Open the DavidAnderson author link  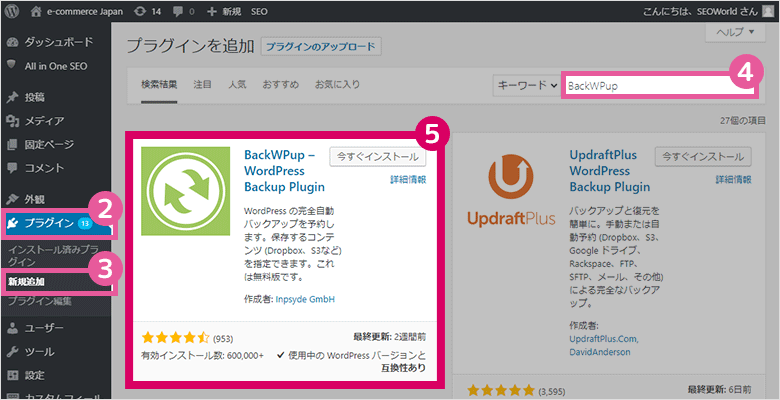pyautogui.click(x=600, y=352)
